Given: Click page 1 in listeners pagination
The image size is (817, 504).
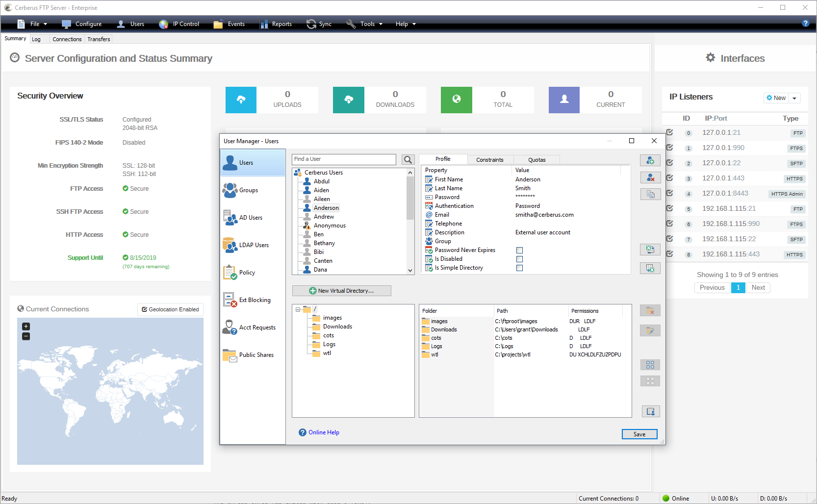Looking at the screenshot, I should [x=738, y=288].
